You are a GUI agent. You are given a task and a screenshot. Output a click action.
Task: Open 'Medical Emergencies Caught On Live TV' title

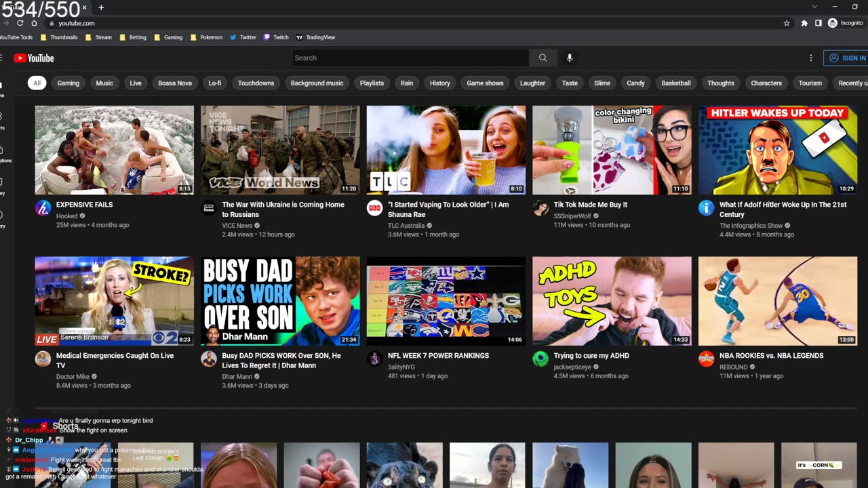(115, 361)
